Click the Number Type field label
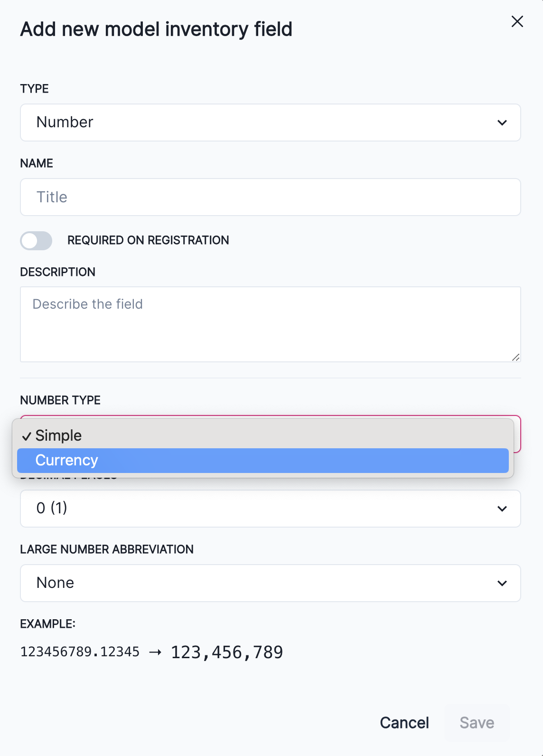The image size is (543, 756). tap(60, 400)
